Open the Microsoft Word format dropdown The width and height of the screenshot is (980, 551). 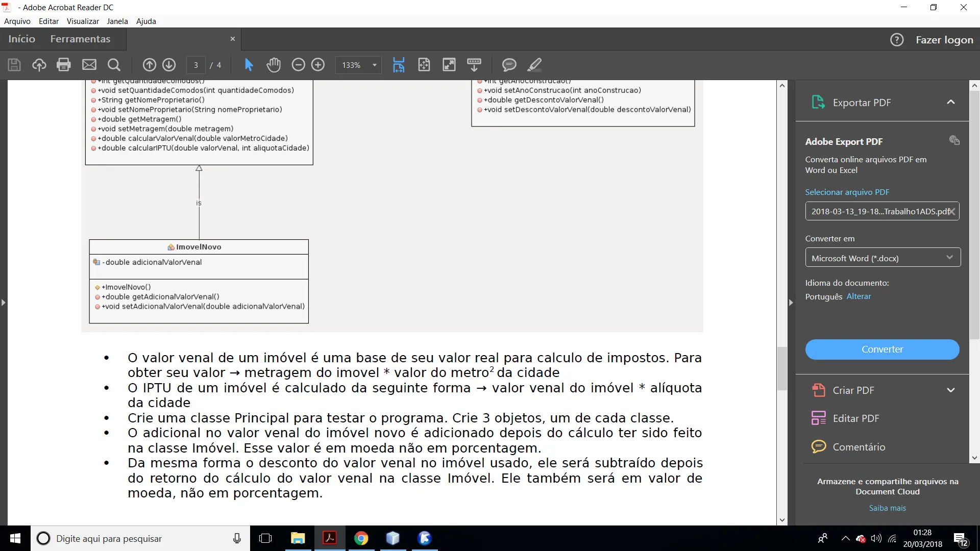[x=883, y=258]
